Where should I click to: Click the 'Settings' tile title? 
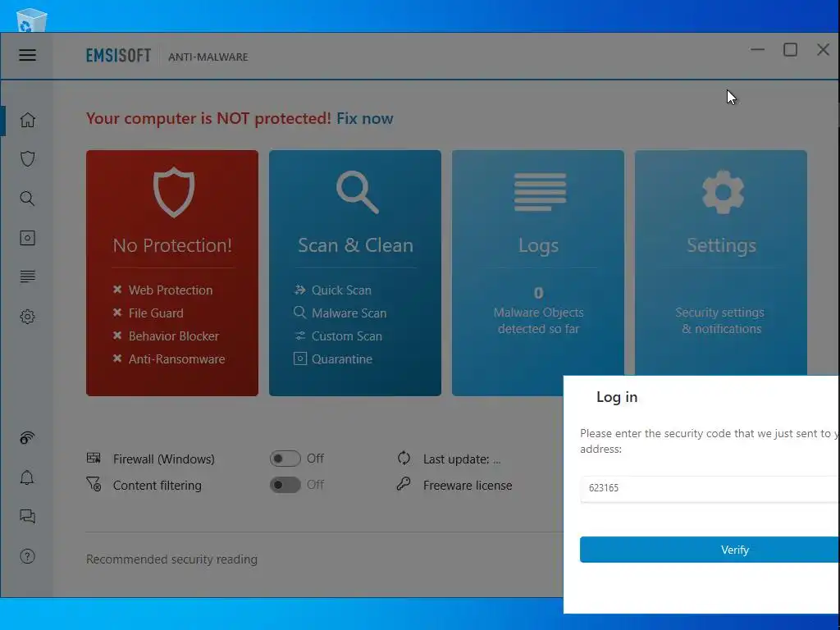[x=722, y=245]
